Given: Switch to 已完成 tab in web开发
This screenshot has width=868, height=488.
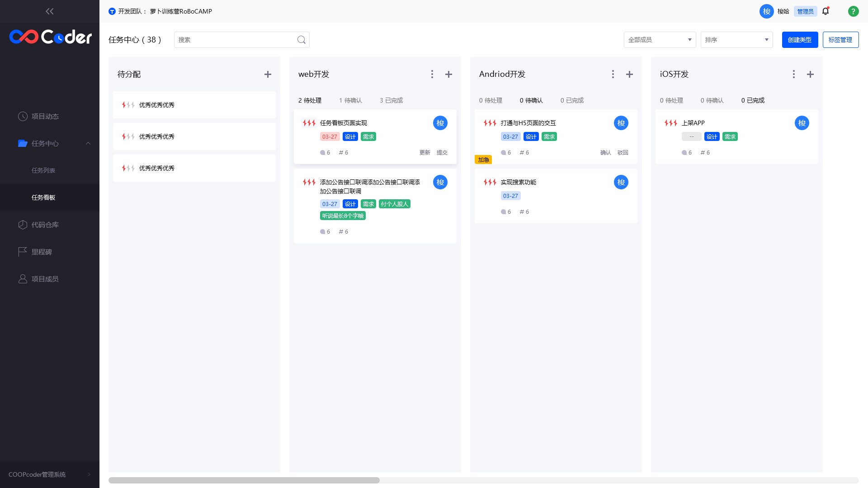Looking at the screenshot, I should 391,100.
